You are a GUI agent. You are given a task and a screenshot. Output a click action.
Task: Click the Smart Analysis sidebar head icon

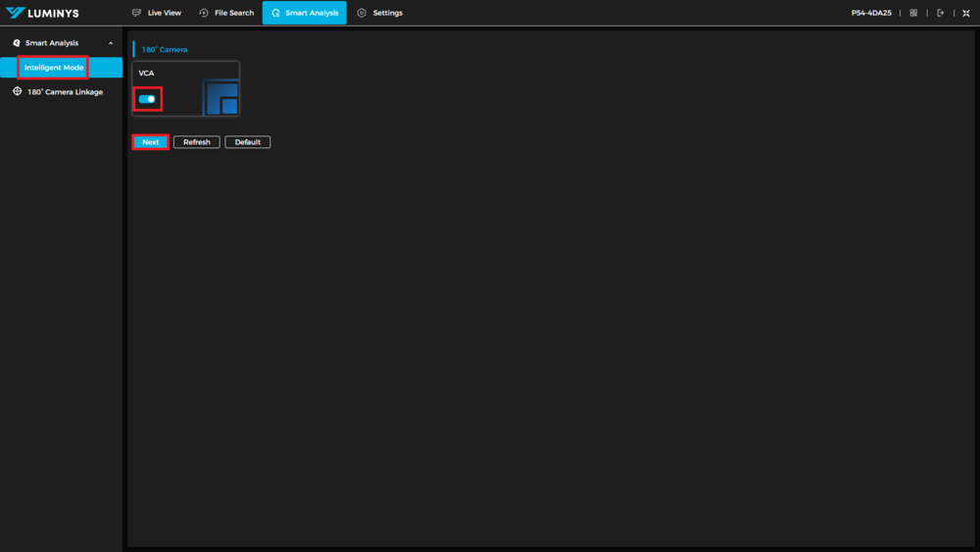point(17,43)
